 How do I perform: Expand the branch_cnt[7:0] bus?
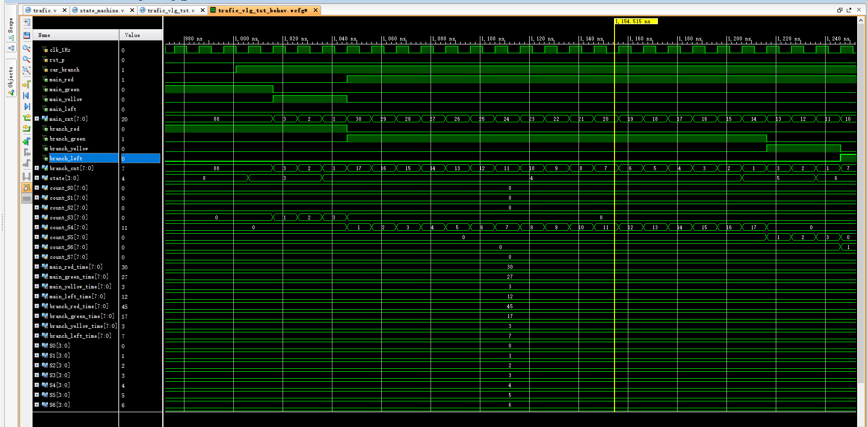tap(36, 168)
